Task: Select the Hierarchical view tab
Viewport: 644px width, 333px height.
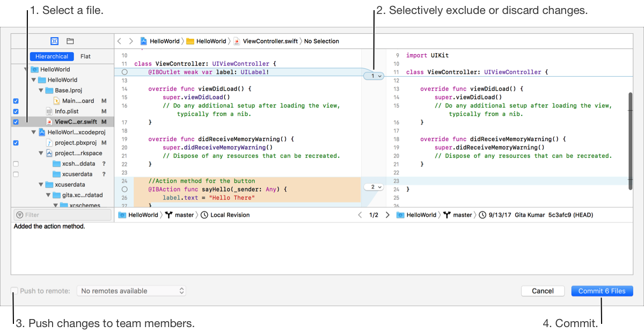Action: (52, 56)
